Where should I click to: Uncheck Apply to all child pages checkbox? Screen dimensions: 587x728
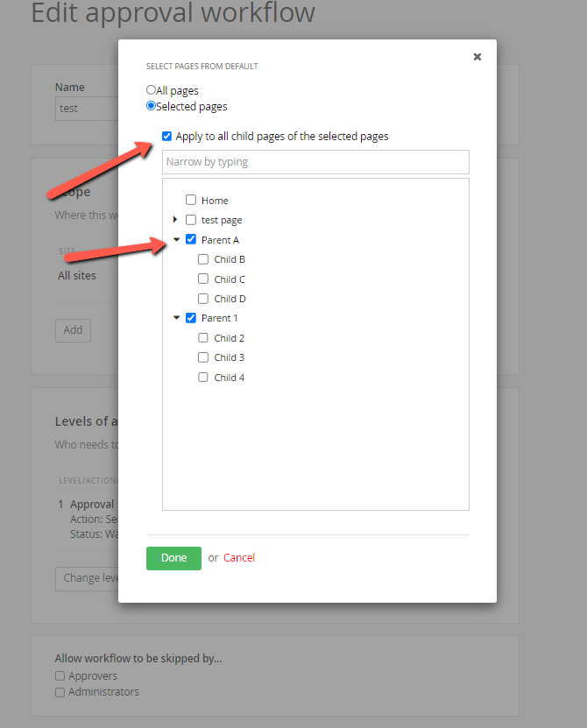[x=166, y=136]
